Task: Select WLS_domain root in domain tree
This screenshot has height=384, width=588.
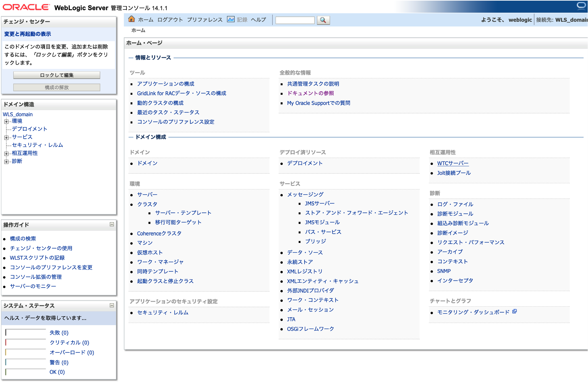Action: tap(18, 114)
